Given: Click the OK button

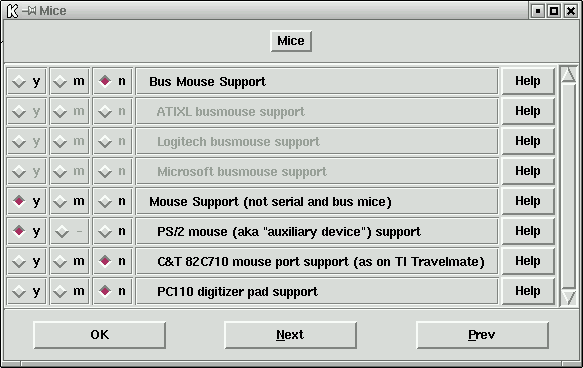Looking at the screenshot, I should click(x=100, y=335).
